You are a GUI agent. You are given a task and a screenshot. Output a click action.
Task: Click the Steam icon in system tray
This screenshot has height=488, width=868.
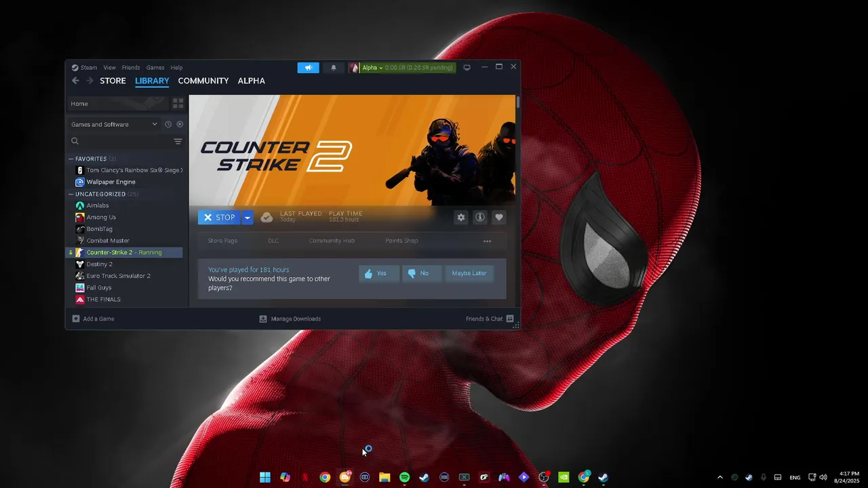(x=749, y=477)
